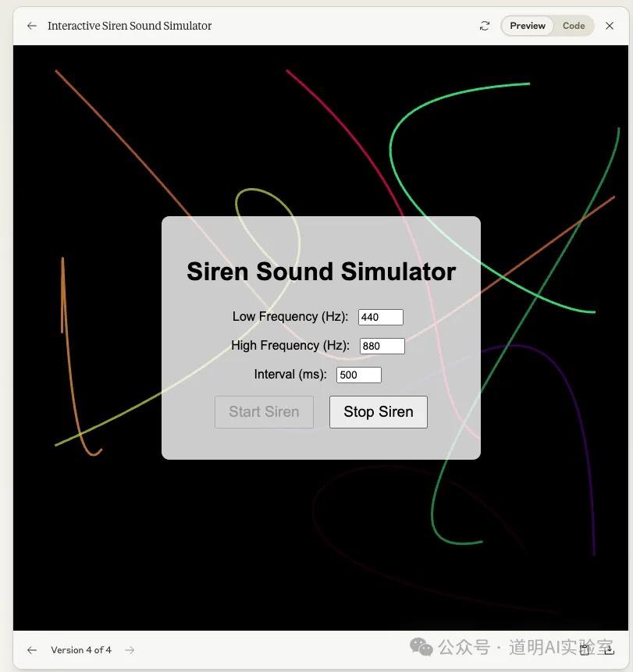The height and width of the screenshot is (672, 633).
Task: Select the Preview tab
Action: pyautogui.click(x=527, y=24)
